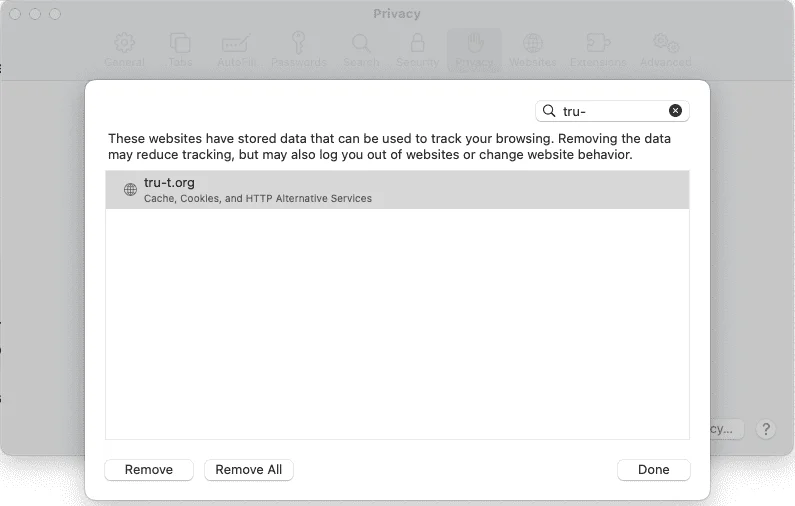
Task: Click the globe icon beside tru-t.org
Action: click(x=130, y=190)
